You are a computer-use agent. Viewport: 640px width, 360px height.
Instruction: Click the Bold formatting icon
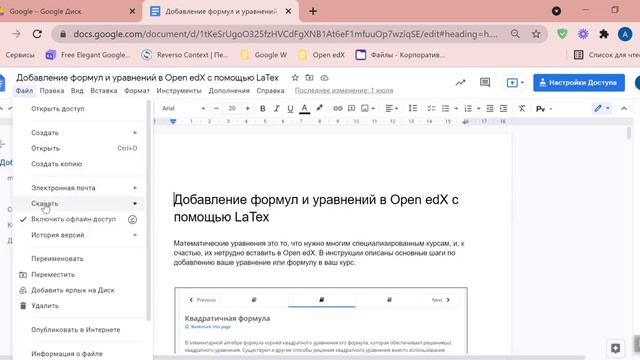pos(262,109)
